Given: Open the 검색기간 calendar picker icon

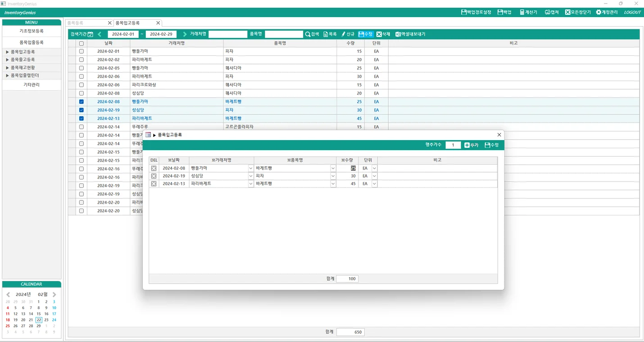Looking at the screenshot, I should [x=91, y=34].
